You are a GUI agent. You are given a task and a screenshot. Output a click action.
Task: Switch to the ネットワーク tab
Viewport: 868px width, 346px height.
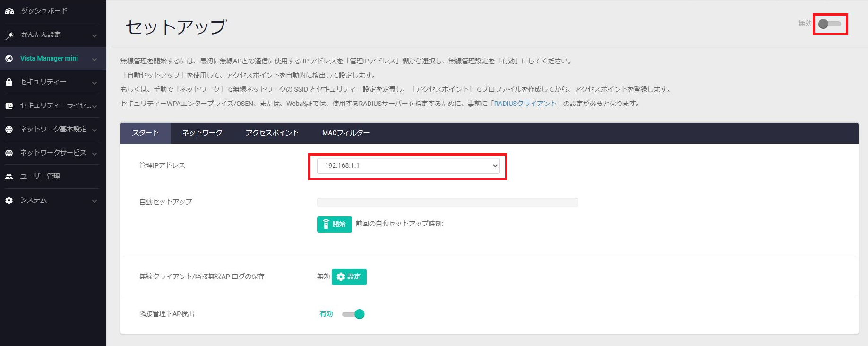tap(202, 133)
